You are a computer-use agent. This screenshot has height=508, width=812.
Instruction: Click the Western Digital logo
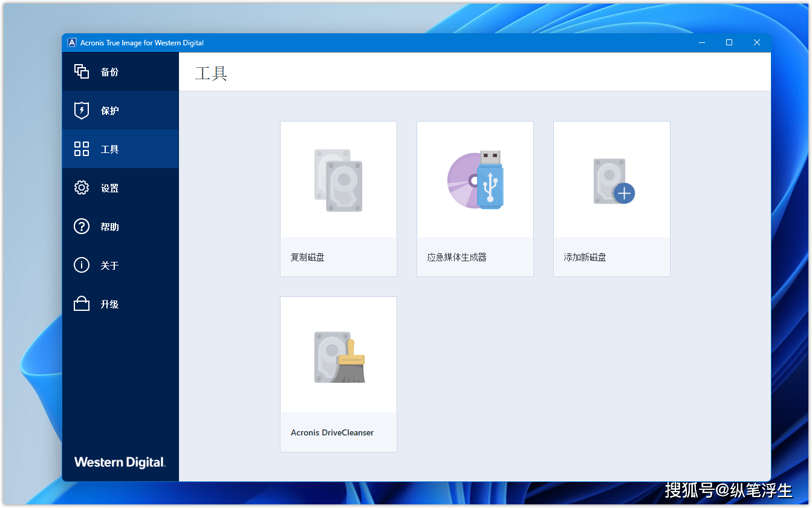pos(120,463)
